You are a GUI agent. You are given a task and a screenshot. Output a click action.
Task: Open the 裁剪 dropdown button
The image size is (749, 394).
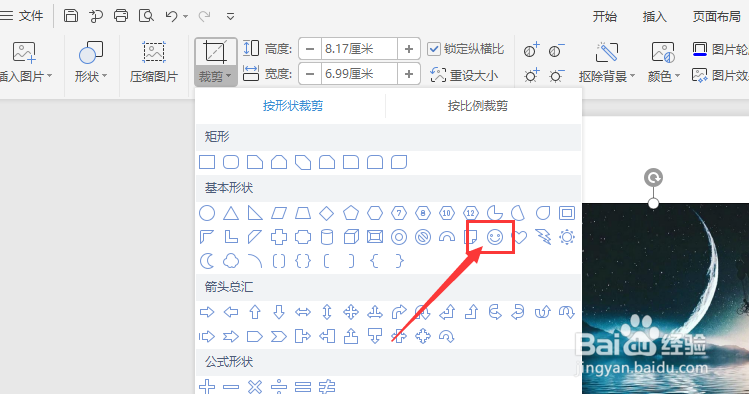click(x=216, y=76)
